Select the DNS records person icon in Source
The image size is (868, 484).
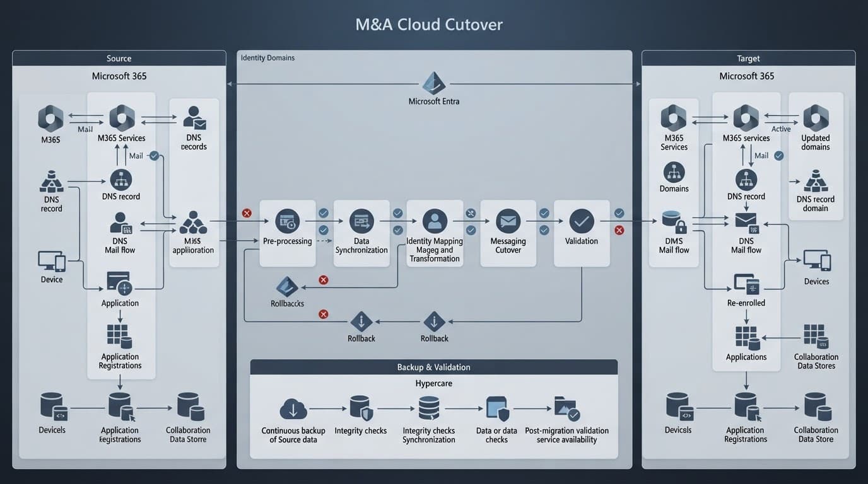click(194, 118)
